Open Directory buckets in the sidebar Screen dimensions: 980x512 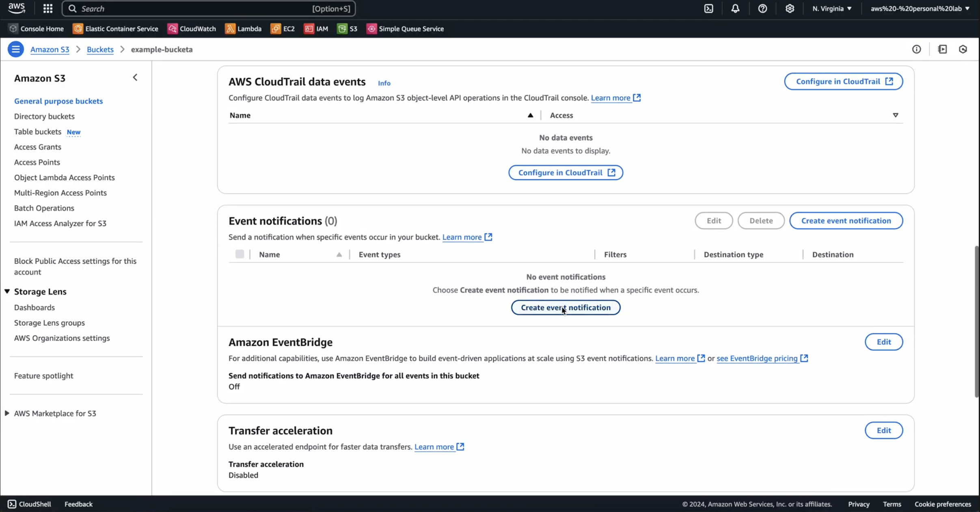[44, 116]
